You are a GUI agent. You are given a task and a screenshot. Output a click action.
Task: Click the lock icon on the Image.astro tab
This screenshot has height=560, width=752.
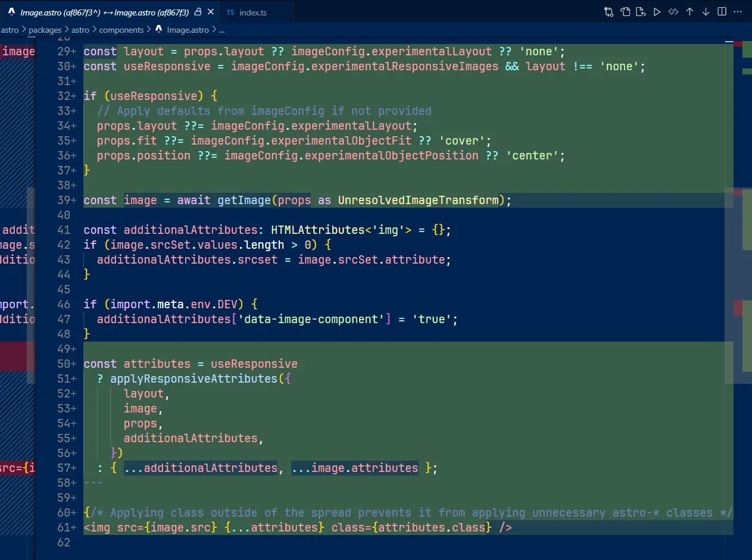pyautogui.click(x=198, y=12)
